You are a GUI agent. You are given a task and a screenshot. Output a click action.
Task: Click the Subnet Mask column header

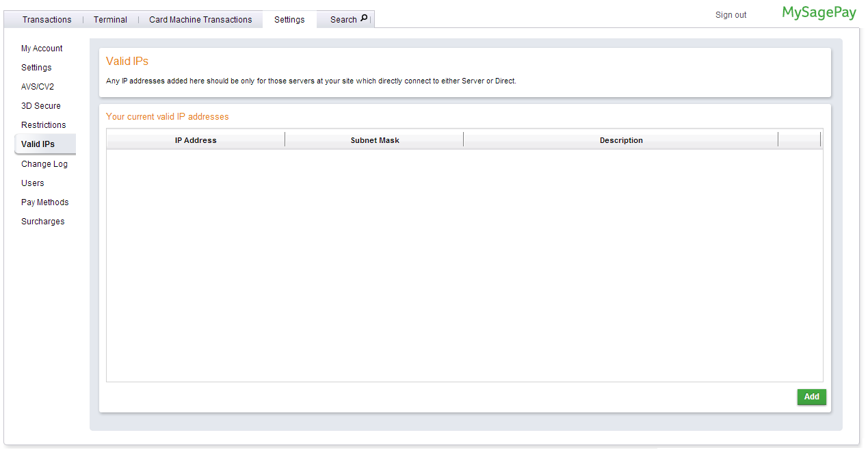coord(375,140)
